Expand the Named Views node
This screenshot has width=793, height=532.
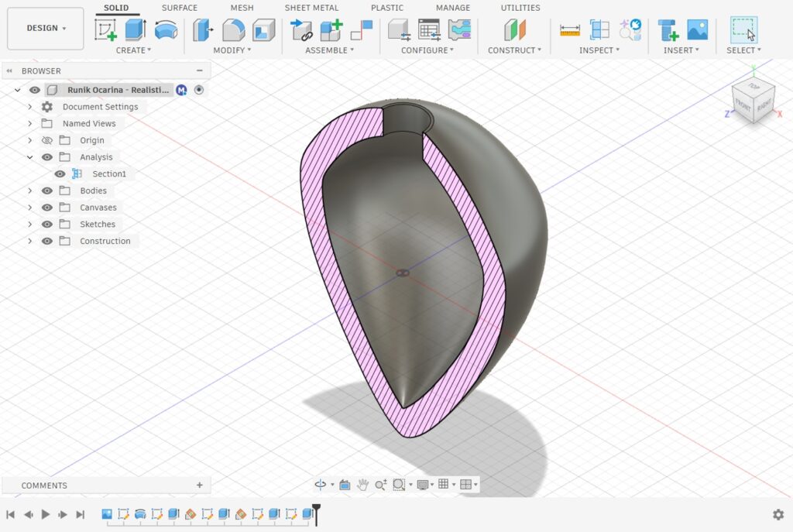click(x=30, y=123)
